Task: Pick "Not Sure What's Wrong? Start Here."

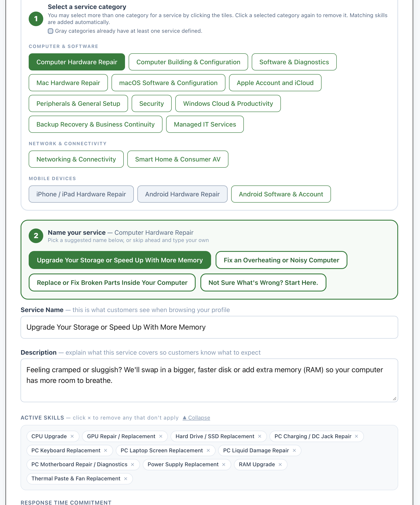Action: click(263, 282)
